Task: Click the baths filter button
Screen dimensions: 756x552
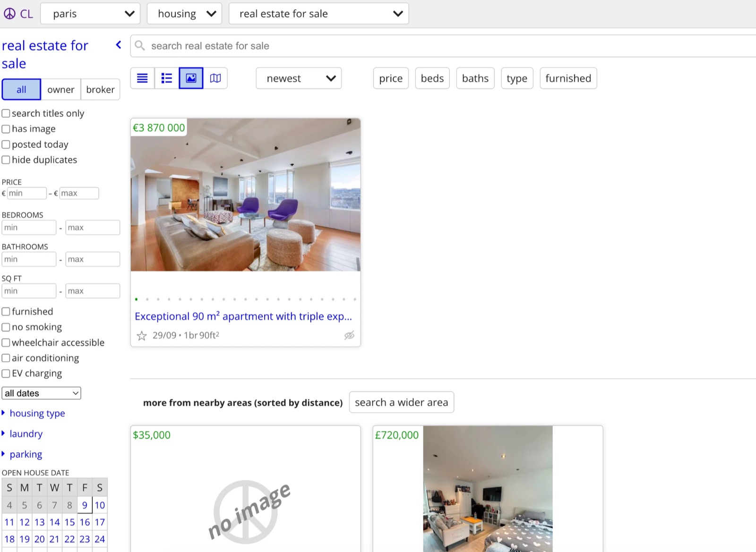Action: click(475, 78)
